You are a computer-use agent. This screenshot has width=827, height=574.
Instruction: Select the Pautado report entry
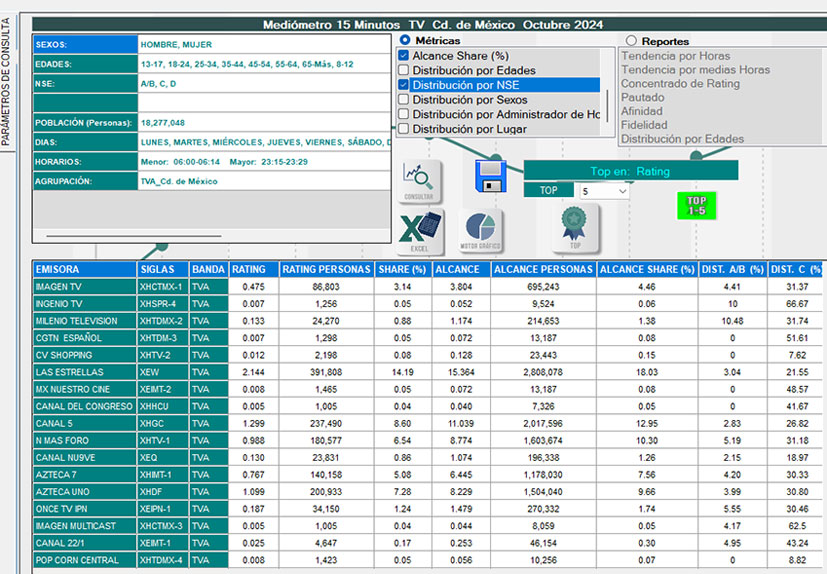coord(642,97)
